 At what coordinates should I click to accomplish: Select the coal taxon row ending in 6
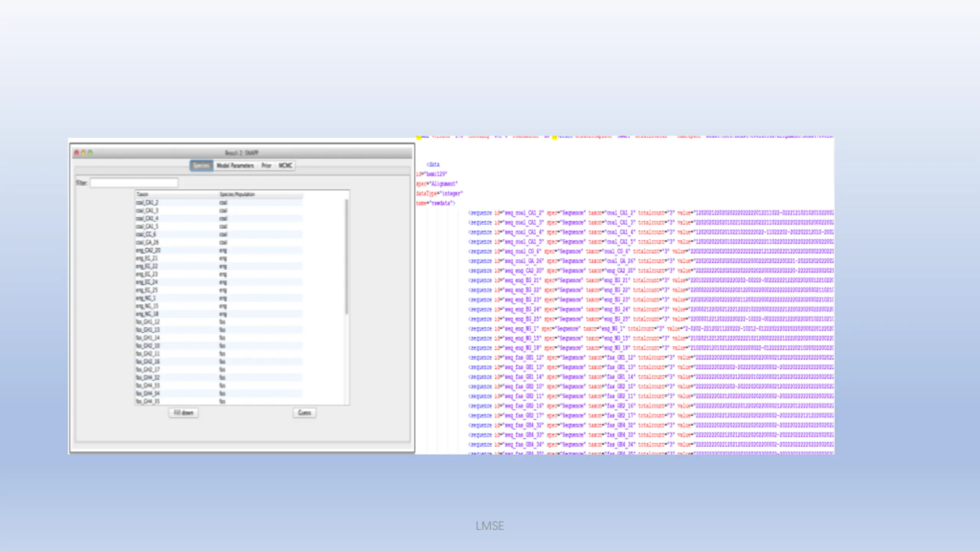click(219, 234)
